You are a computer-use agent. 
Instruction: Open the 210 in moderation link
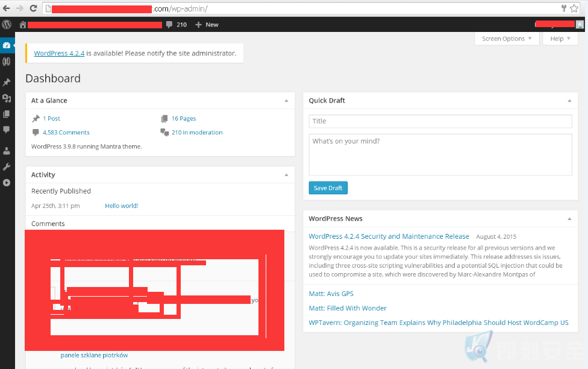[x=197, y=133]
